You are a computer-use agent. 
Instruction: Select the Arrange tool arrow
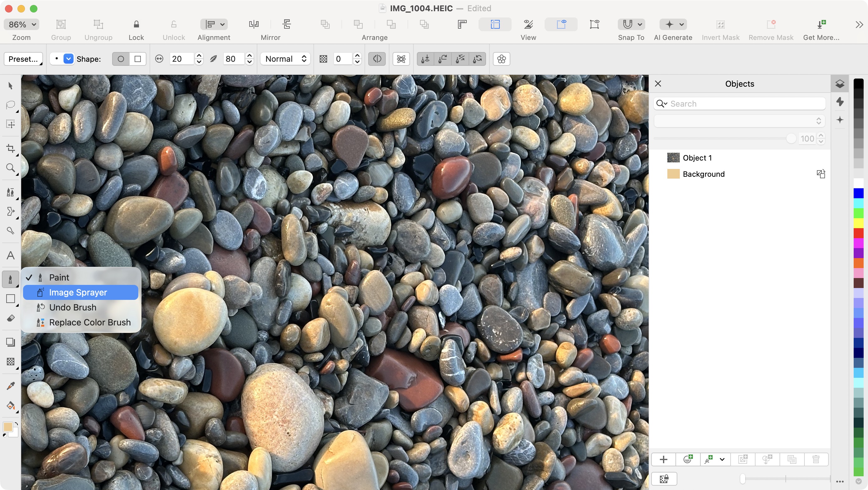[x=10, y=86]
